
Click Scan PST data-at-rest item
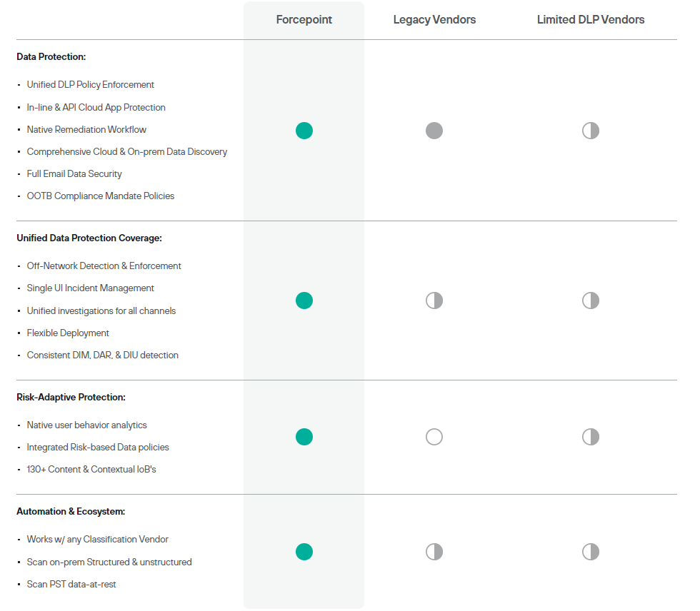(71, 584)
